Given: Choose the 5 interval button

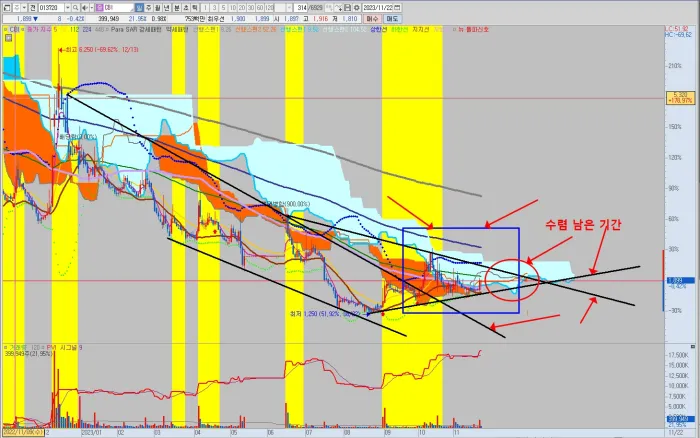Looking at the screenshot, I should point(223,8).
